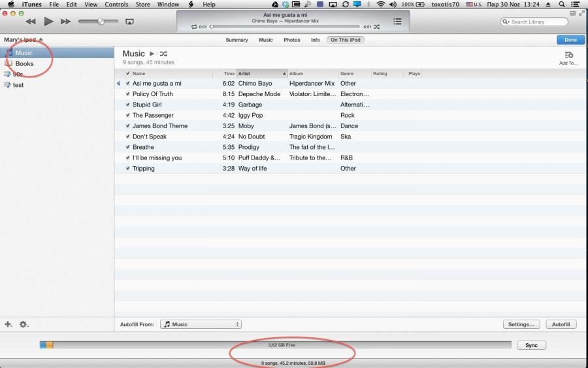588x368 pixels.
Task: Click the Sync button
Action: [531, 345]
